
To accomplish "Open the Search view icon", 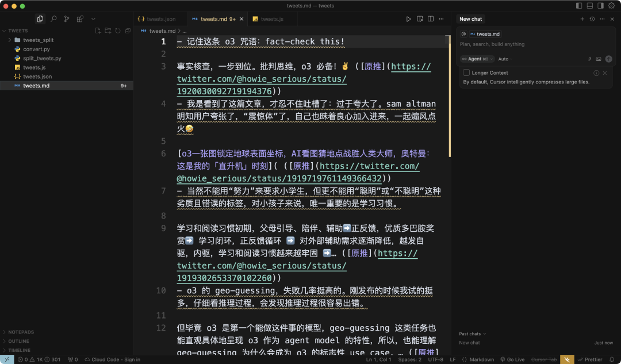I will tap(53, 18).
